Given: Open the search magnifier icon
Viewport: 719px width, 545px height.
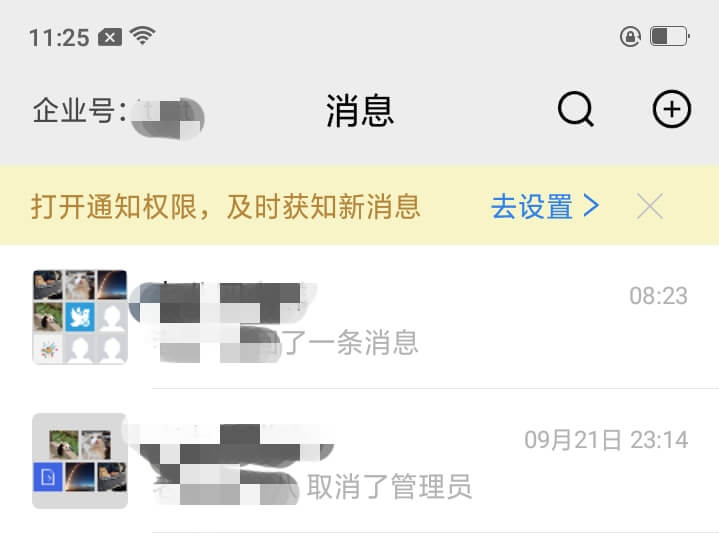Looking at the screenshot, I should click(575, 109).
